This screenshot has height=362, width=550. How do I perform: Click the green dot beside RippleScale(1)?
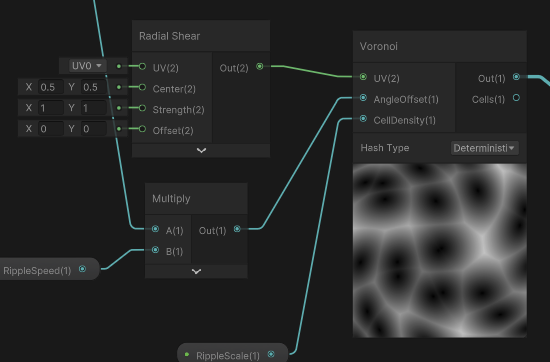pos(187,354)
